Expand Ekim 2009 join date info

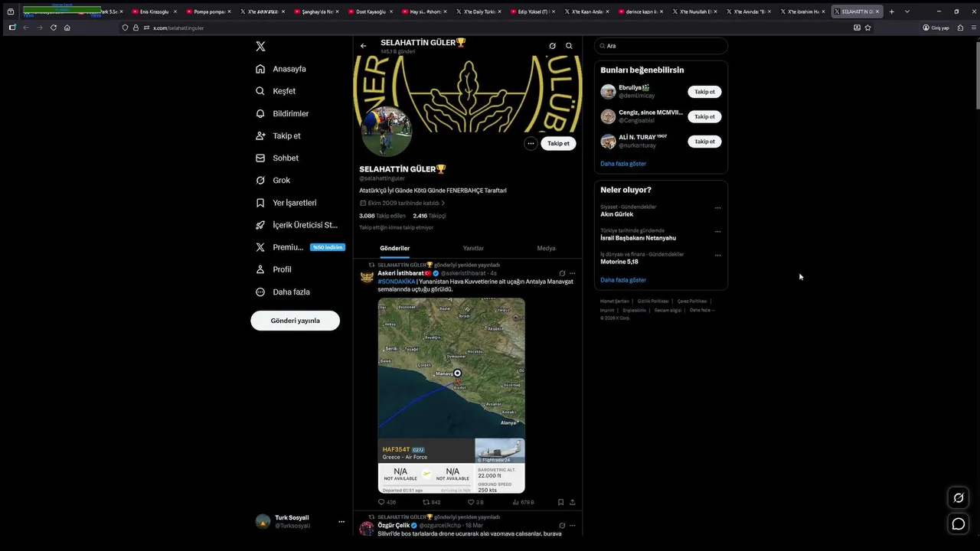pyautogui.click(x=403, y=203)
